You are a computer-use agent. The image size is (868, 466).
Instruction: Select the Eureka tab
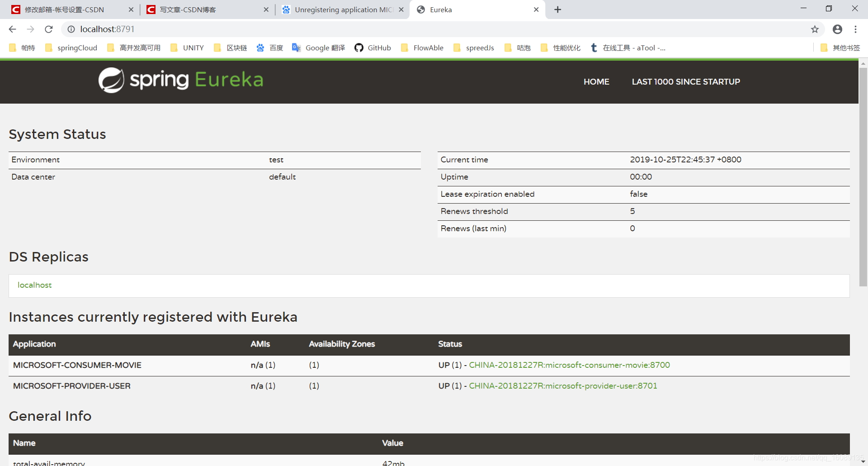point(477,10)
